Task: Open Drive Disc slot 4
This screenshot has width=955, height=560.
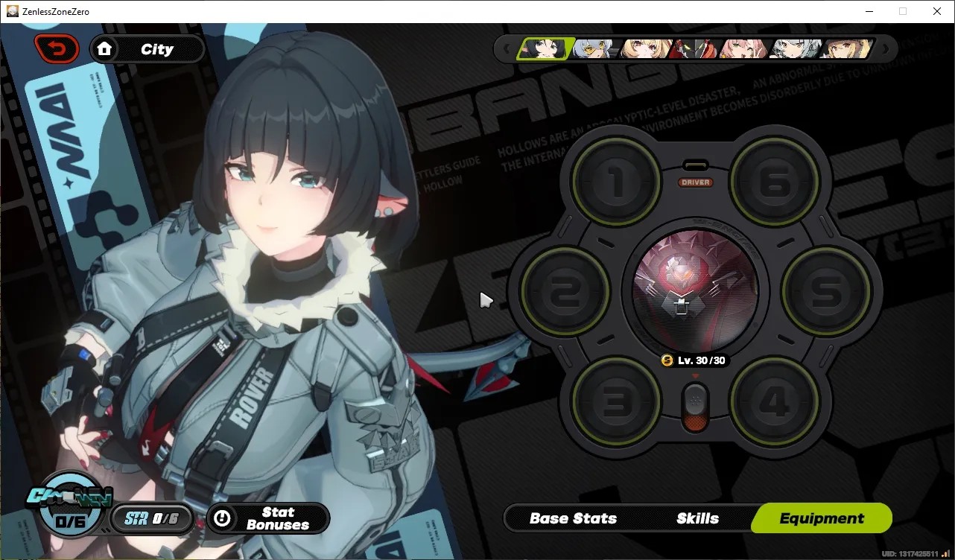Action: (773, 401)
